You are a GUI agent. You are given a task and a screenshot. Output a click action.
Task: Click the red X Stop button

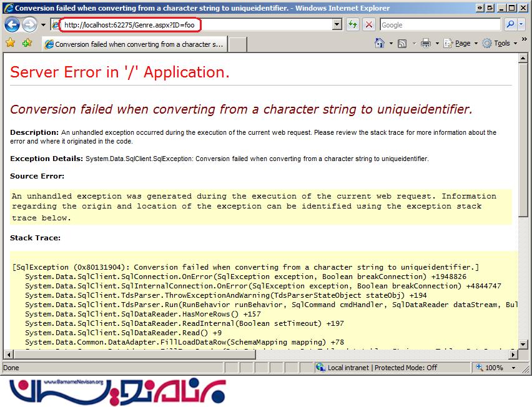click(369, 25)
